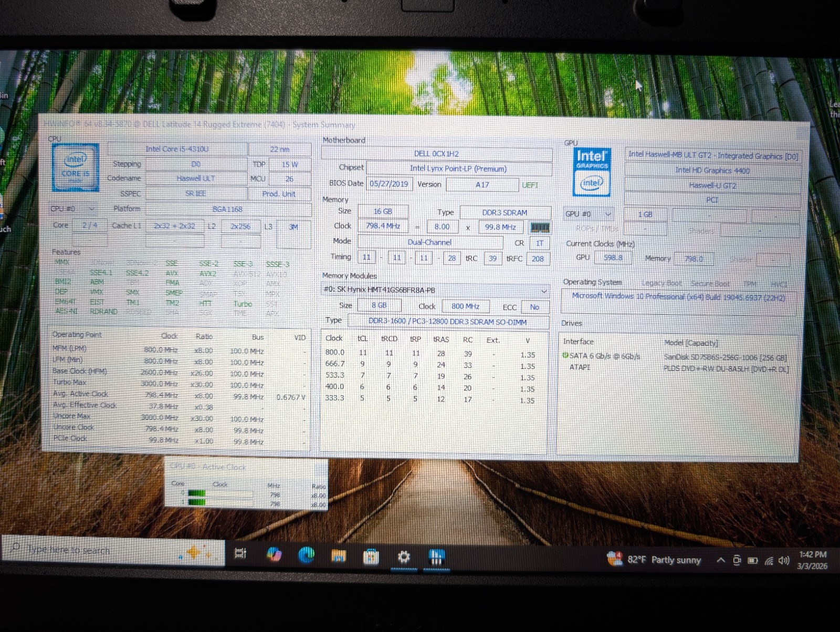Click the Microsoft Windows 10 Professional text

(678, 297)
